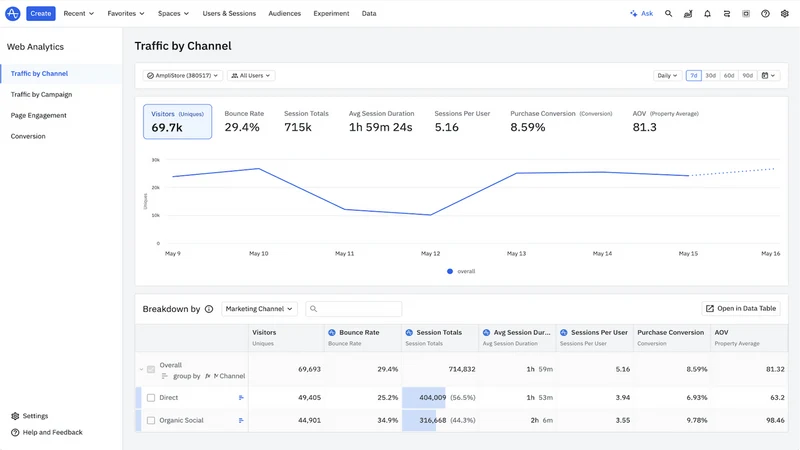The height and width of the screenshot is (450, 800).
Task: Click the 404,009 session totals cell
Action: coord(440,397)
